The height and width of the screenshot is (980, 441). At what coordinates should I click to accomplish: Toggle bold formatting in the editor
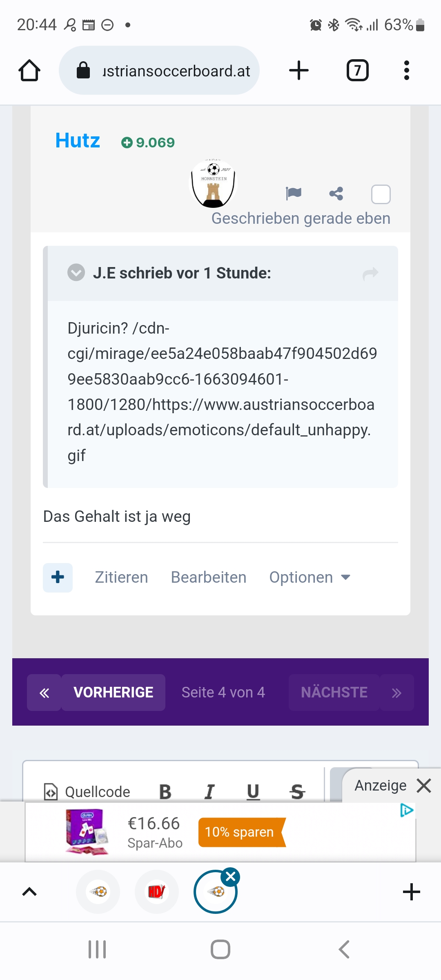pyautogui.click(x=165, y=792)
